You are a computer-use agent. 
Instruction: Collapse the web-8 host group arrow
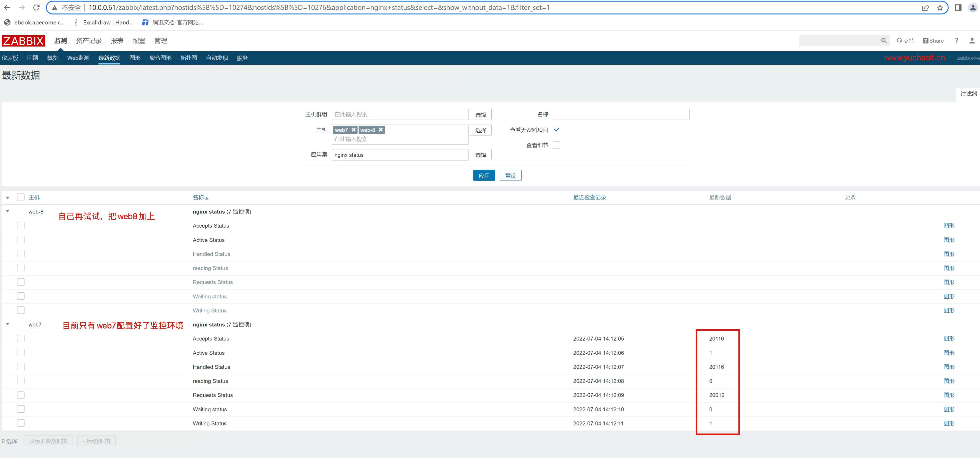8,211
